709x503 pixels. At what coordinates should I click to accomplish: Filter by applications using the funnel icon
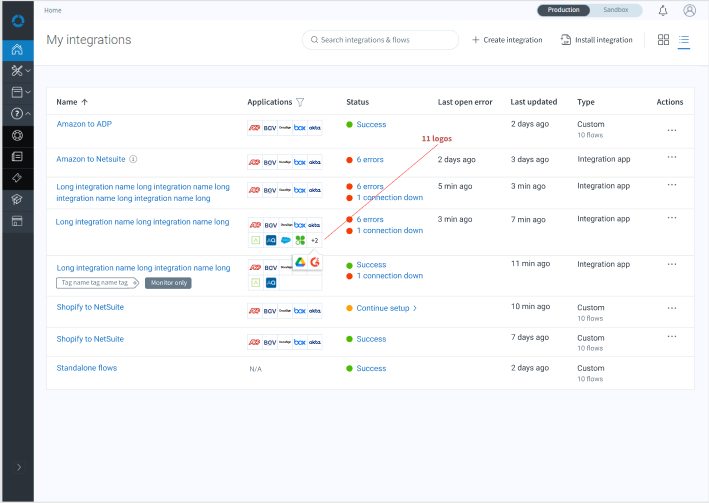[300, 102]
